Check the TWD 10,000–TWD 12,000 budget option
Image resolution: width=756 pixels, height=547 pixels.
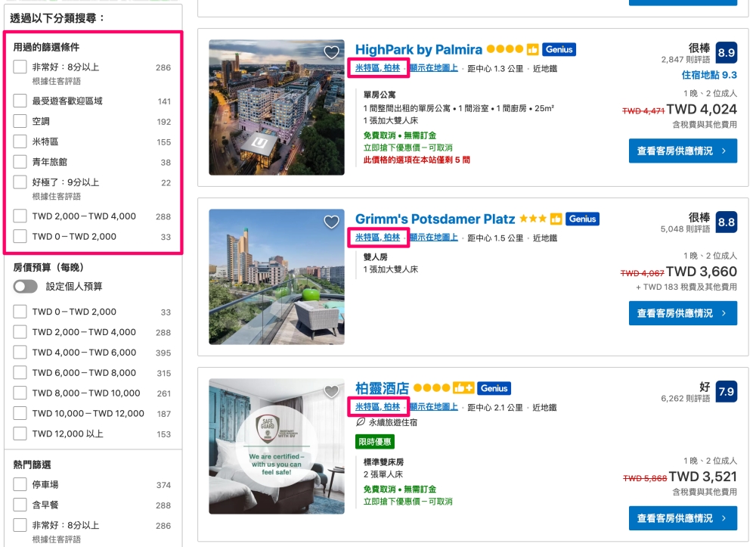pos(20,413)
